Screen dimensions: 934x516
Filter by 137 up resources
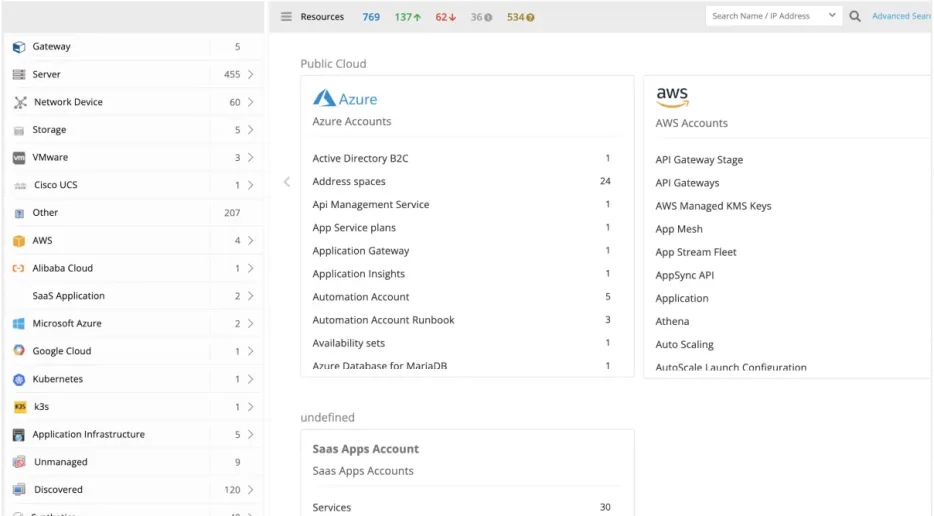[x=408, y=17]
